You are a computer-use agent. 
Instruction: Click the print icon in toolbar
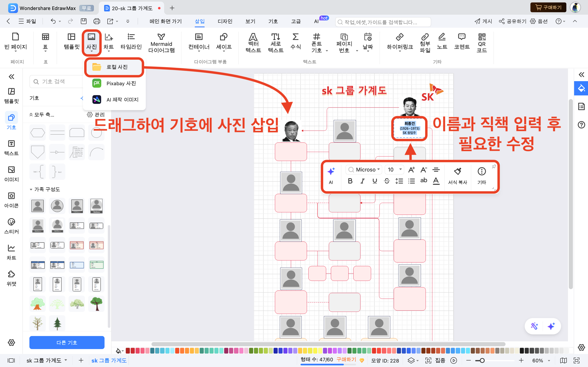97,21
